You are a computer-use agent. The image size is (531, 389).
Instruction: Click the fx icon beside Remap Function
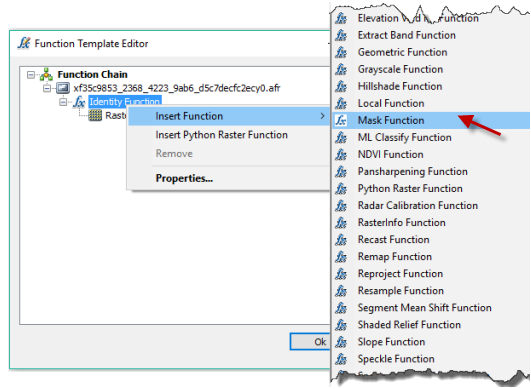pos(341,257)
